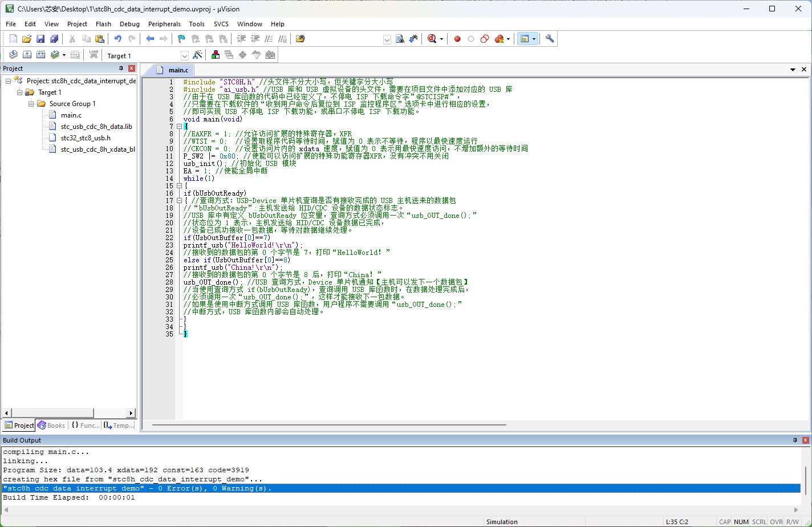Viewport: 812px width, 527px height.
Task: Collapse the Source Group 1 folder
Action: pyautogui.click(x=31, y=104)
